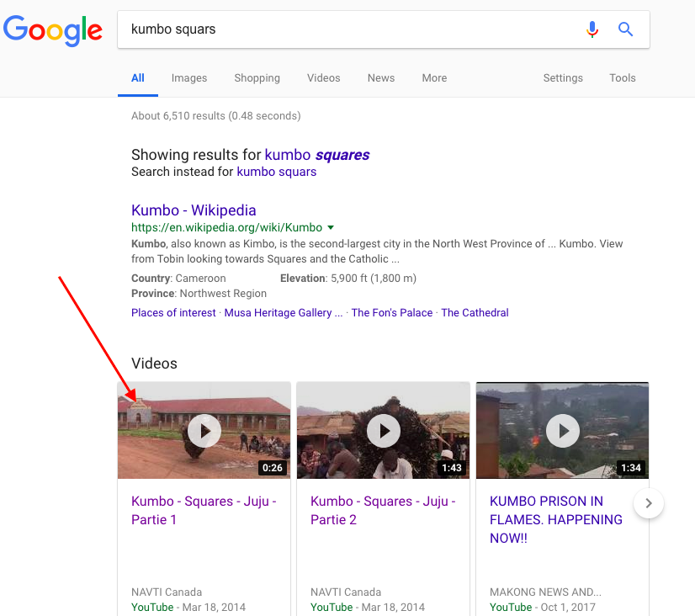Open The Fon's Palace sitelink
Screen dimensions: 695x616
(x=392, y=313)
